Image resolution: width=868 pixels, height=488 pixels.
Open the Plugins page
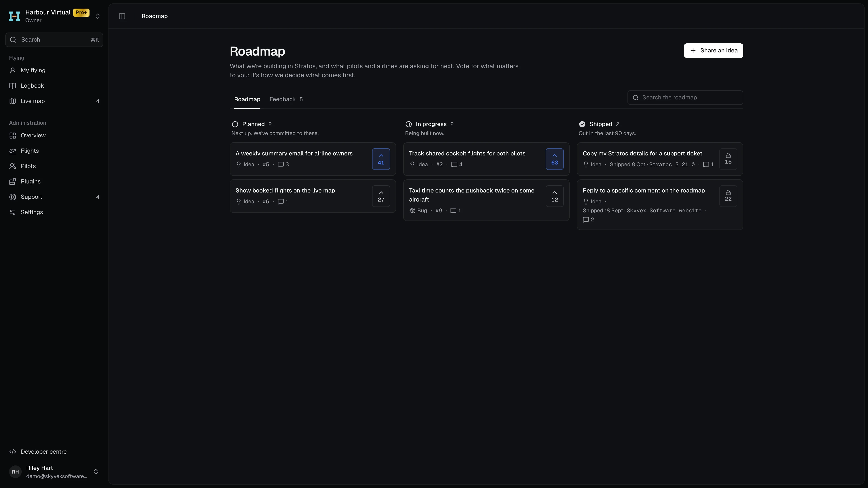pos(54,181)
